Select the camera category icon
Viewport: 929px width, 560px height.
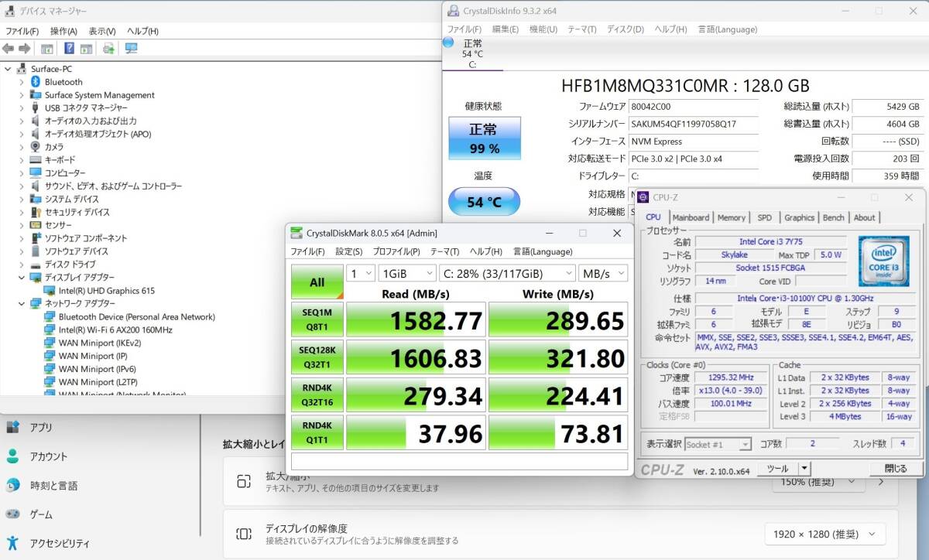coord(36,147)
